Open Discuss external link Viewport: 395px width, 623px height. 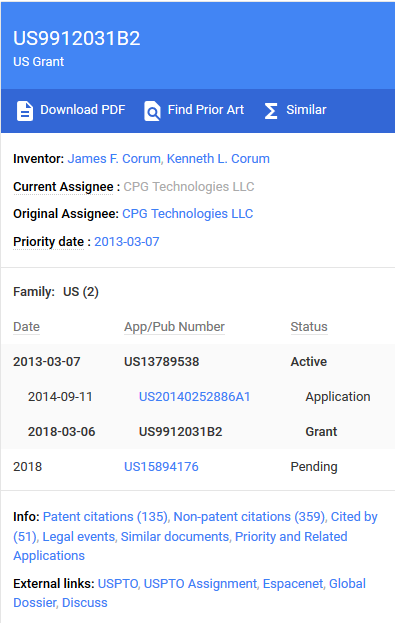click(85, 603)
